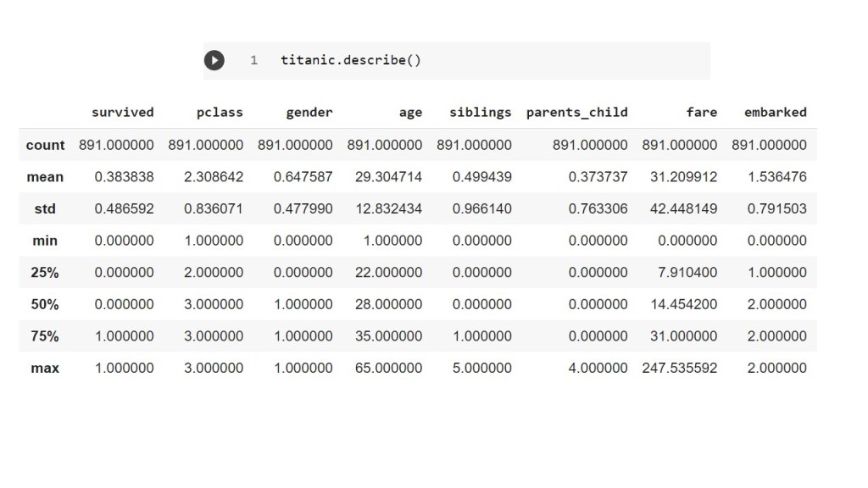
Task: Select the pclass column header
Action: coord(219,112)
